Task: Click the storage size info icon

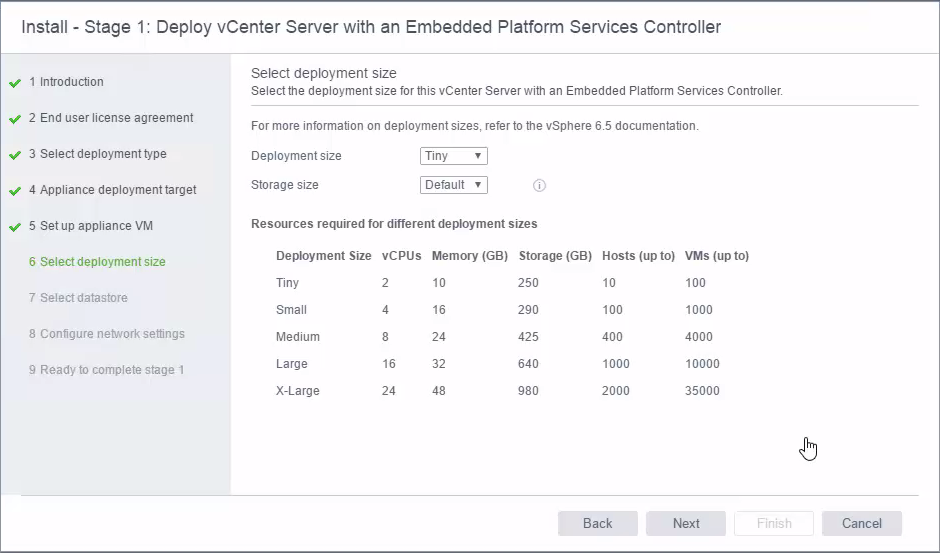Action: click(539, 185)
